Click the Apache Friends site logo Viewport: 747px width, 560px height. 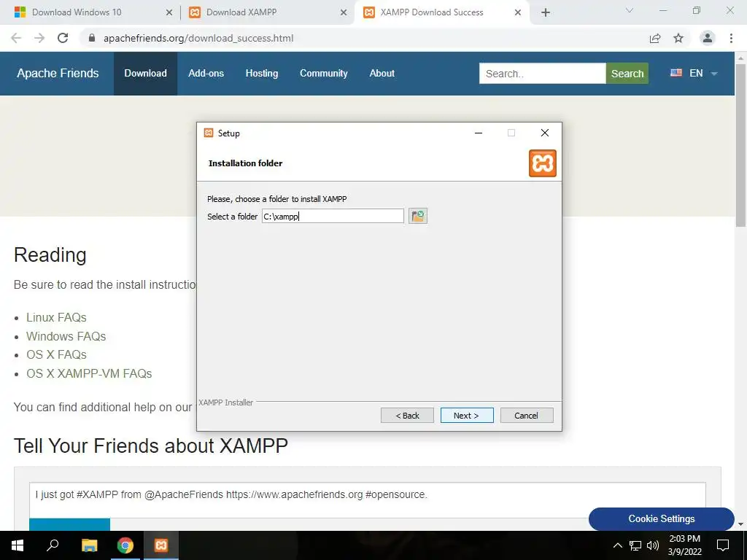coord(58,74)
